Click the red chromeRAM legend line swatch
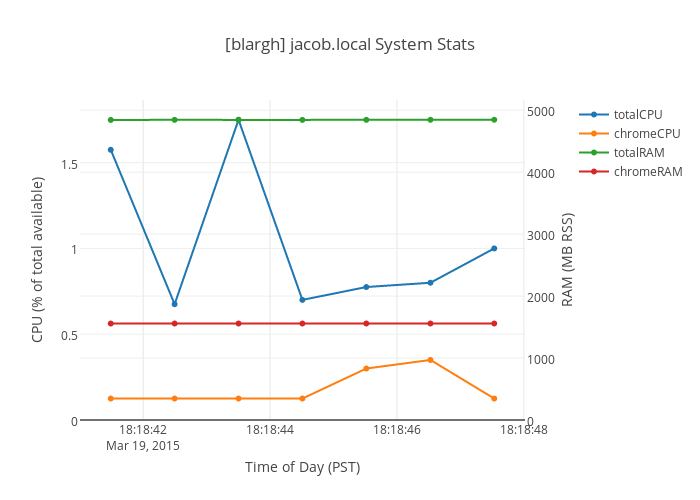The width and height of the screenshot is (700, 500). 594,172
